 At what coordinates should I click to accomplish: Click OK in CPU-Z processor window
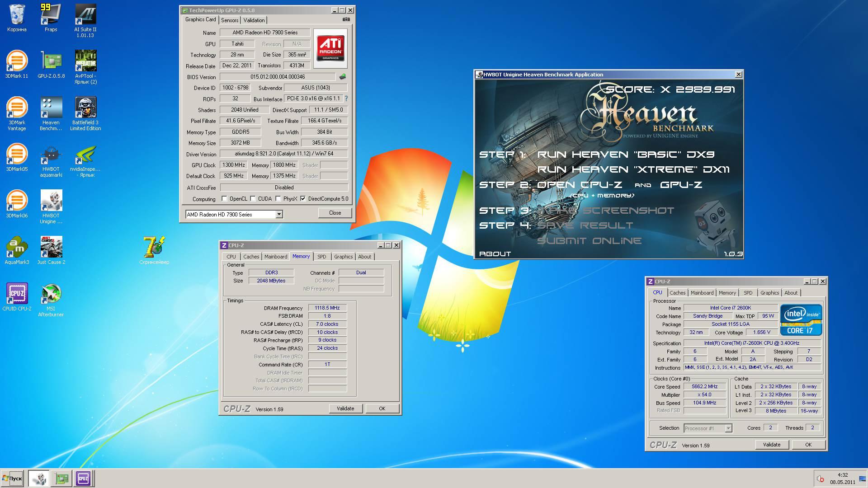click(808, 445)
